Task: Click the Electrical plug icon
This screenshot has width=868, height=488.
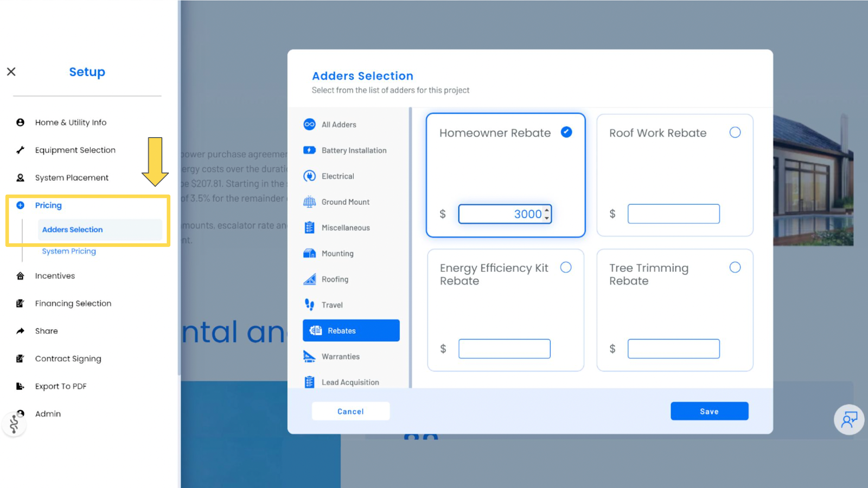Action: pyautogui.click(x=309, y=176)
